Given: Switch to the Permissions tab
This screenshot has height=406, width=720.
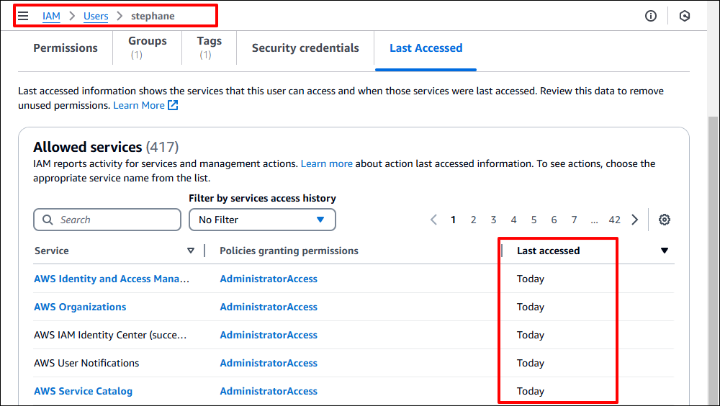Looking at the screenshot, I should point(65,48).
